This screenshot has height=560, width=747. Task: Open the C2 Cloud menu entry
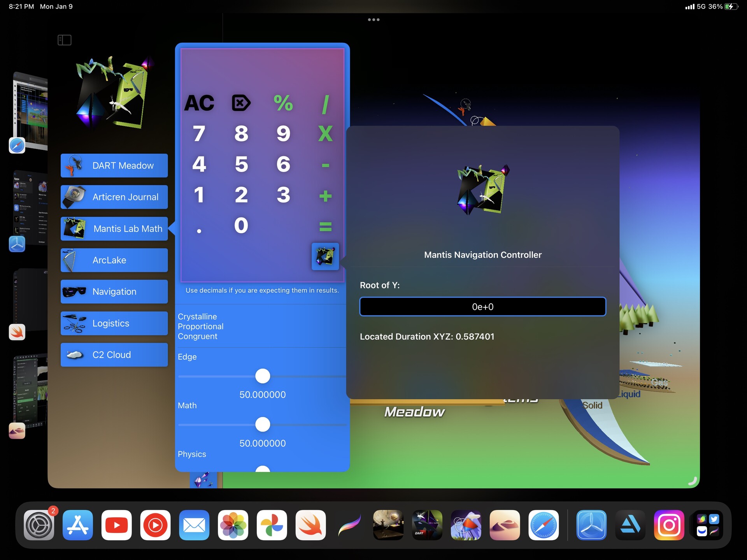click(114, 355)
